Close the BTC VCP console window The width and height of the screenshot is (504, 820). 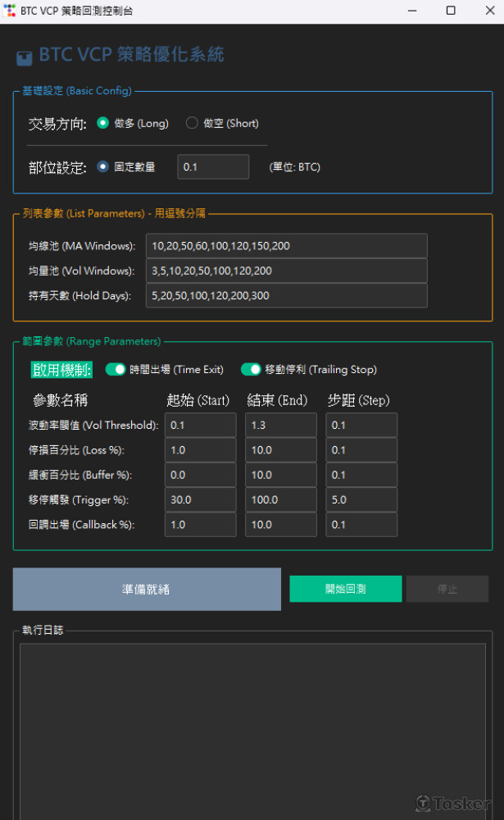pos(490,11)
